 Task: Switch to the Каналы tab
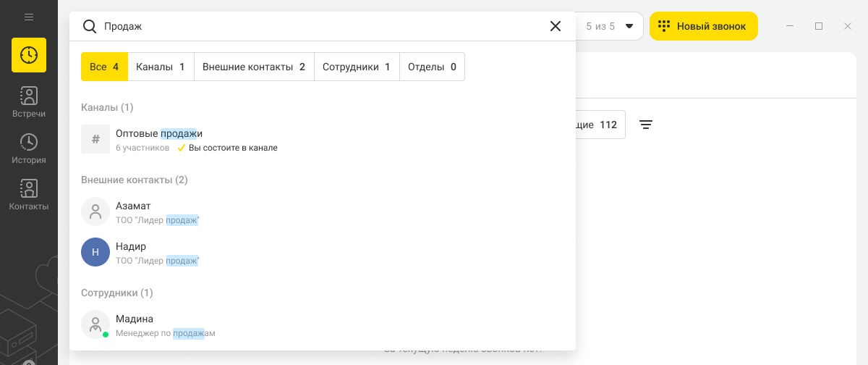pos(161,67)
